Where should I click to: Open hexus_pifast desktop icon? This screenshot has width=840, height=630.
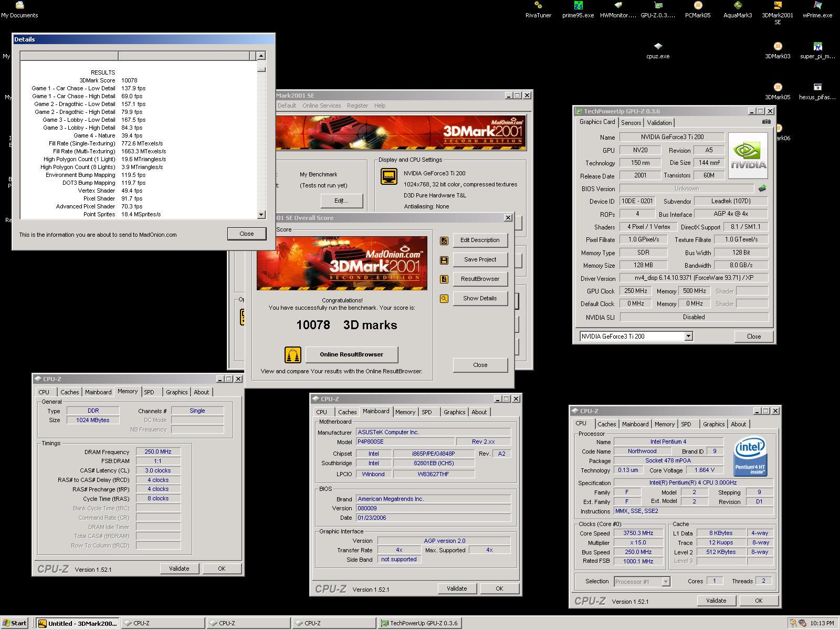[x=817, y=91]
